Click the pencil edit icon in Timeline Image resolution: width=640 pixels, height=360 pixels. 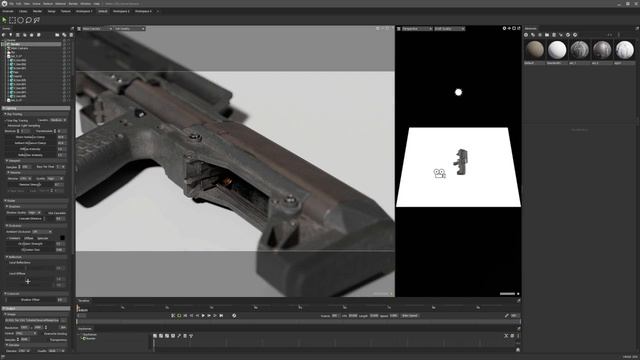pyautogui.click(x=507, y=316)
